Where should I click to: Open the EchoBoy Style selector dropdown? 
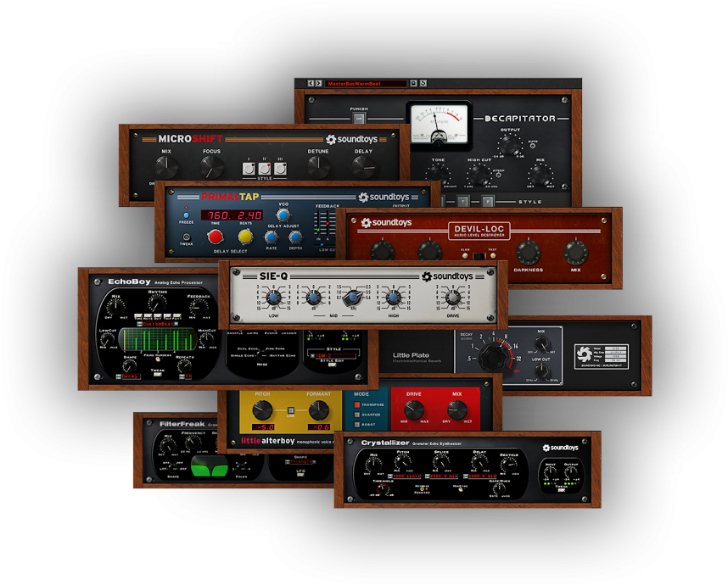tap(333, 356)
